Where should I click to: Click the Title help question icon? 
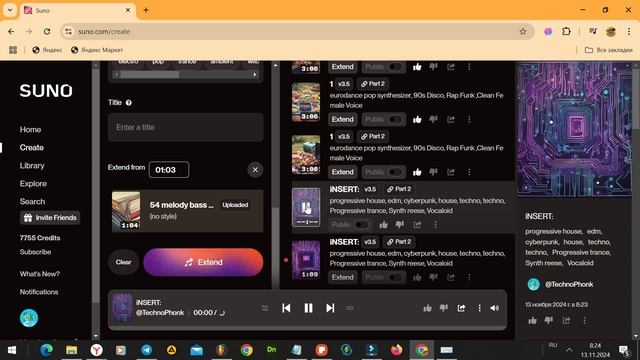[x=129, y=103]
